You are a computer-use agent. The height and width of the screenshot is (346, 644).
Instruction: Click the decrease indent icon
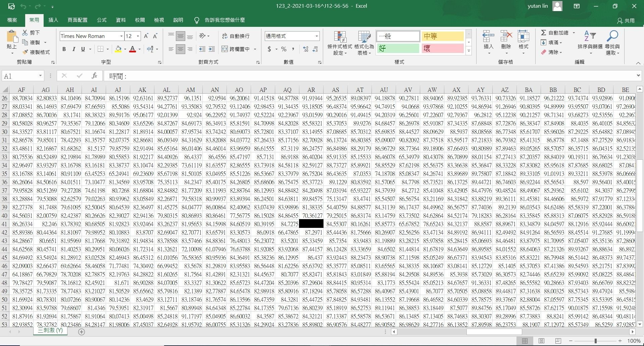[x=202, y=49]
